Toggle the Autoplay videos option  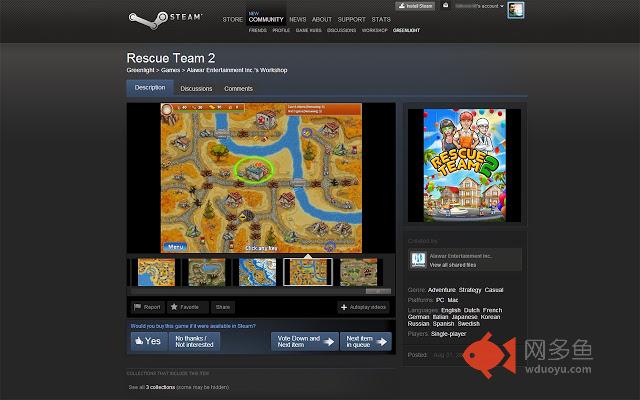click(x=364, y=307)
